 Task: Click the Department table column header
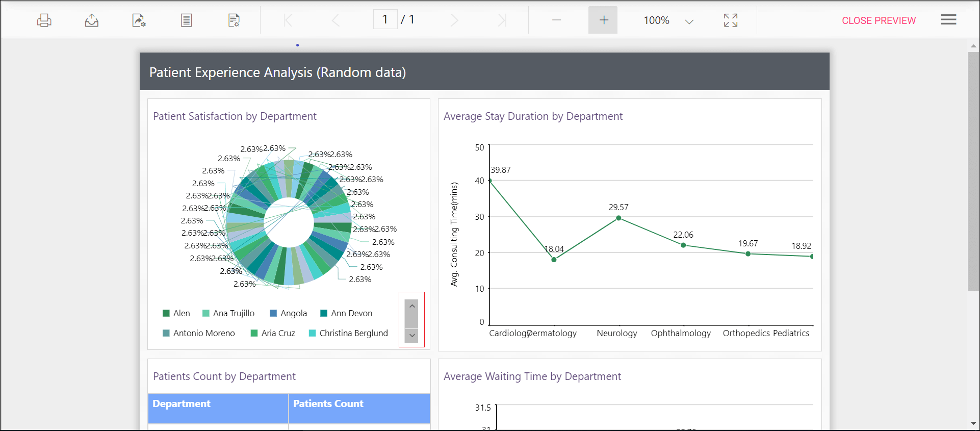coord(218,408)
